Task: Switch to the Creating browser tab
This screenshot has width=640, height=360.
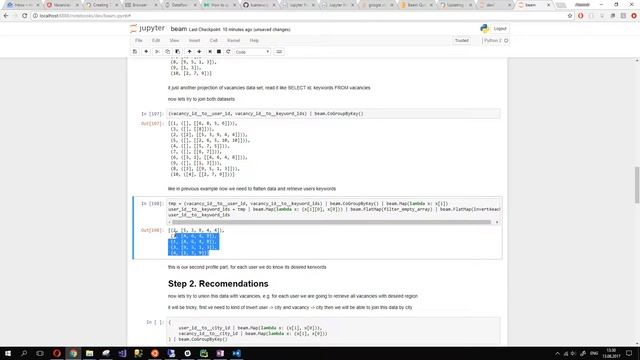Action: (x=102, y=5)
